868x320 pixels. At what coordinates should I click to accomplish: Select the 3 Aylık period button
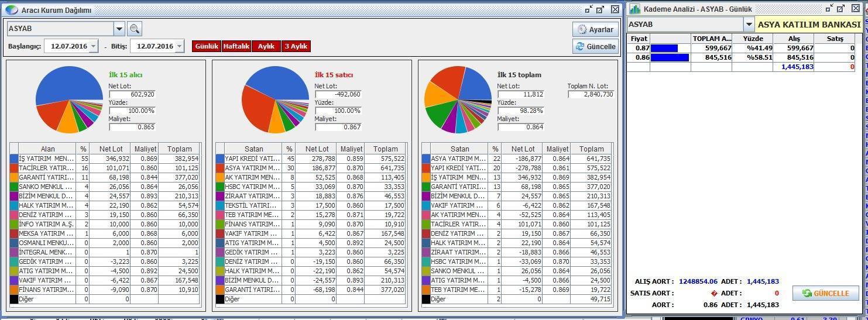pyautogui.click(x=296, y=46)
